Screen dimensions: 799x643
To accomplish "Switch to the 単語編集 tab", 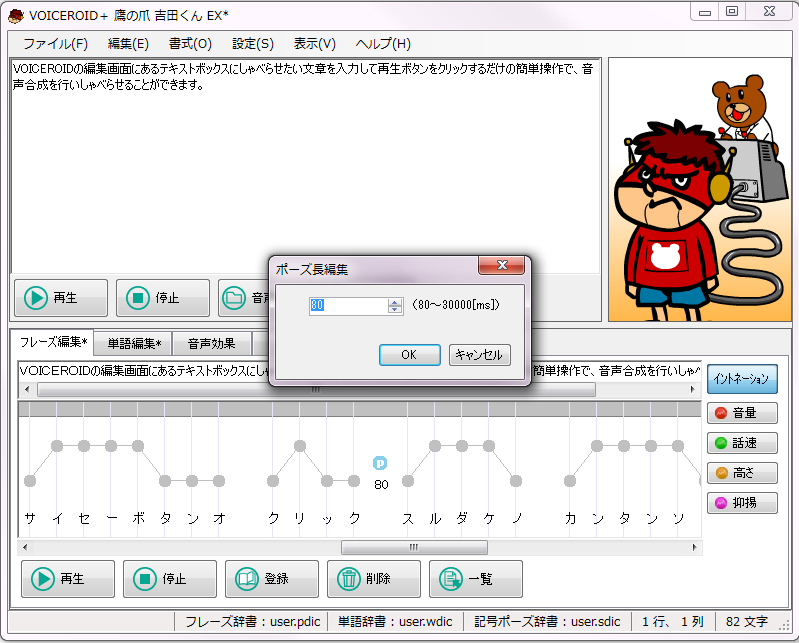I will [x=134, y=343].
